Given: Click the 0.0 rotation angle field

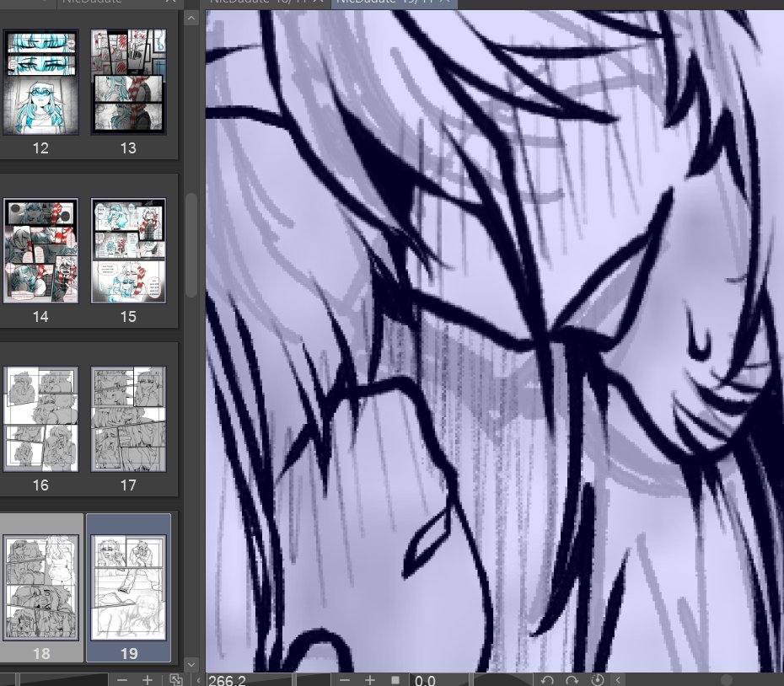Looking at the screenshot, I should point(439,680).
